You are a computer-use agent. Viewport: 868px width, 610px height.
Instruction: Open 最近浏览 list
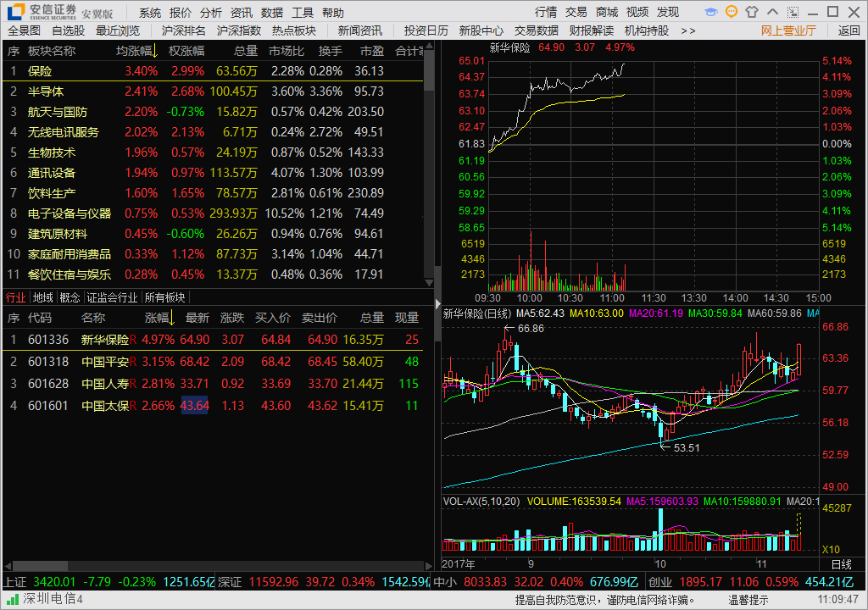pyautogui.click(x=117, y=31)
